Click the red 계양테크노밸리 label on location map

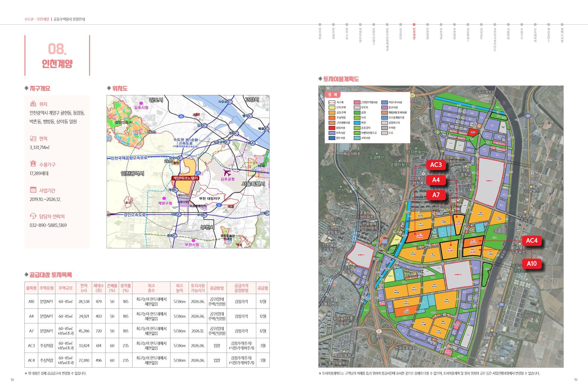tap(185, 178)
